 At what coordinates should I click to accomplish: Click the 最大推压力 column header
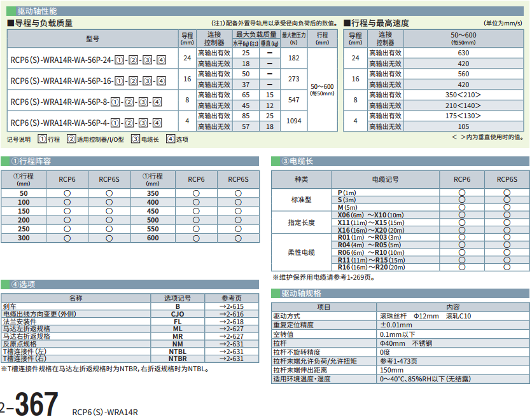pos(294,38)
